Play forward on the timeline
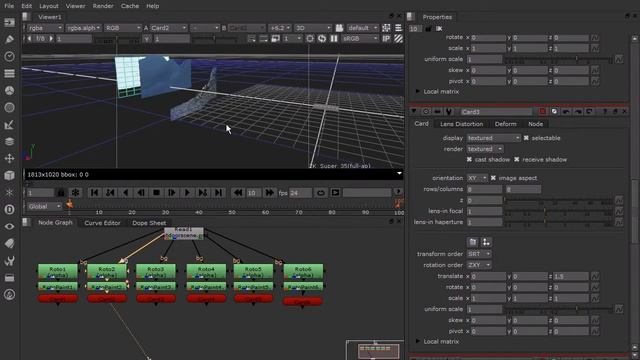The height and width of the screenshot is (360, 640). pyautogui.click(x=187, y=193)
